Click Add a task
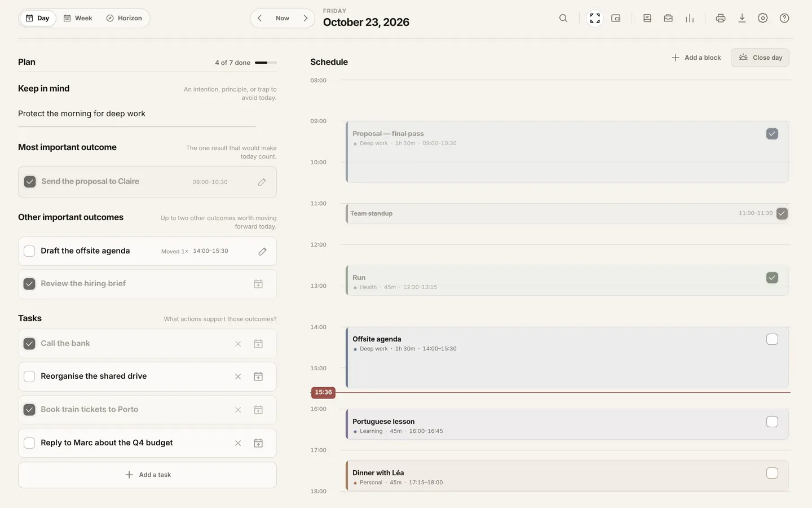Viewport: 812px width, 508px height. click(x=147, y=475)
